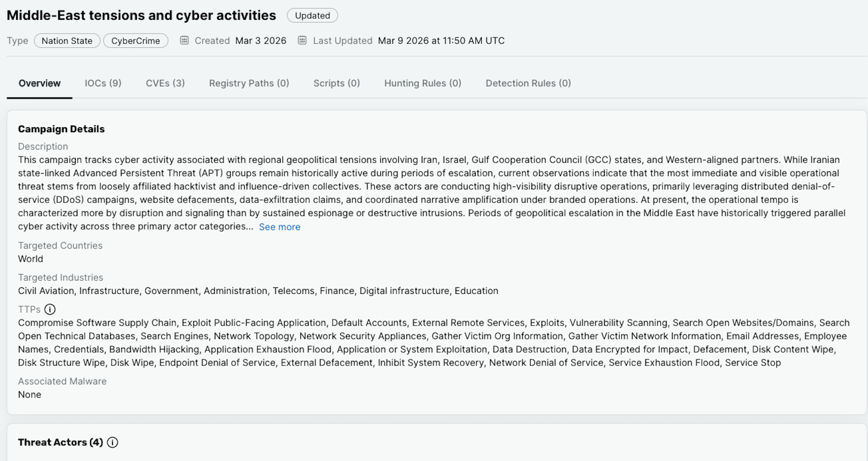
Task: Expand the description with See more
Action: pos(279,226)
